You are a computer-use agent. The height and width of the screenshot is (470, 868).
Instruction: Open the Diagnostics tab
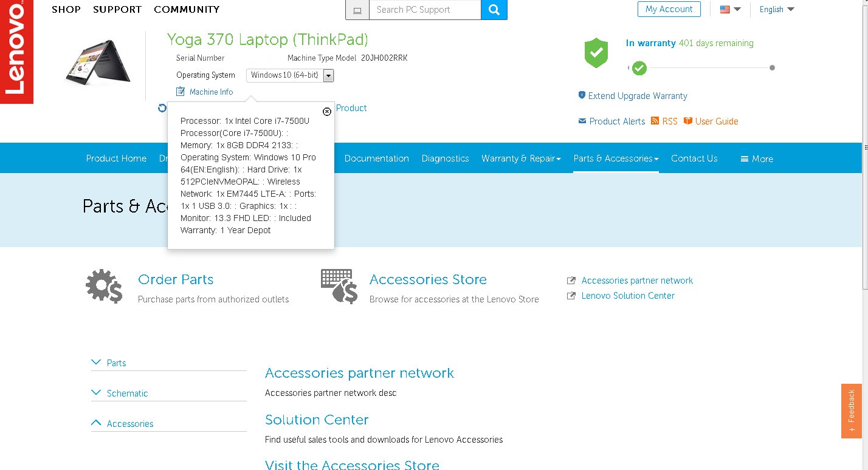click(x=445, y=158)
